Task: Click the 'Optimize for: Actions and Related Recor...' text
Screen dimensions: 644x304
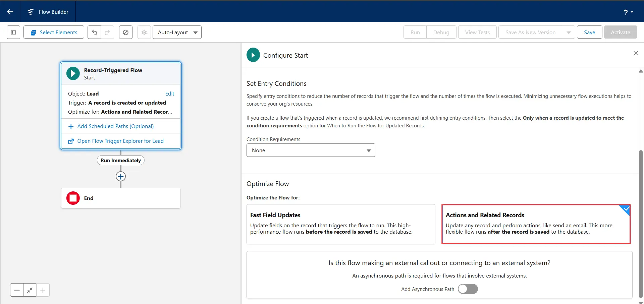Action: click(x=120, y=112)
